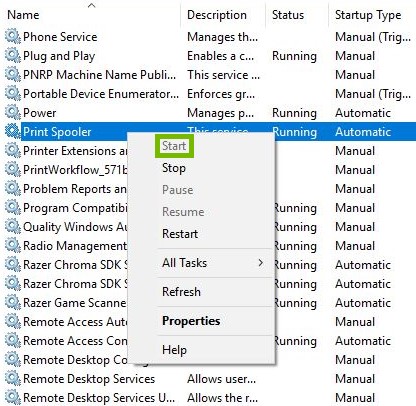This screenshot has height=406, width=416.
Task: Click the gear icon beside Power service
Action: (13, 112)
